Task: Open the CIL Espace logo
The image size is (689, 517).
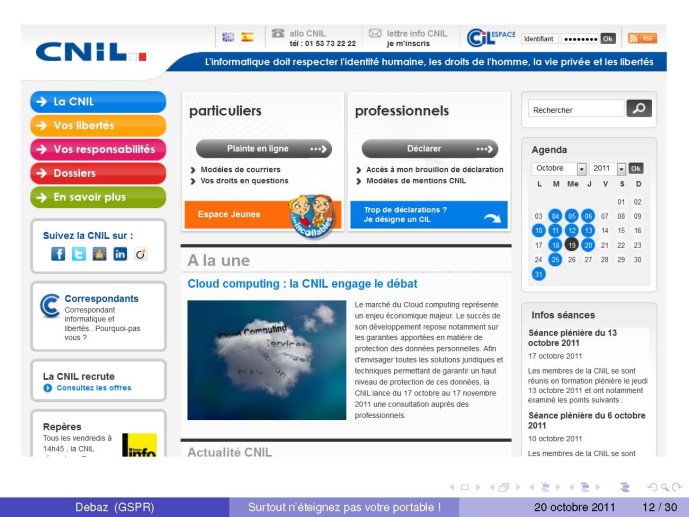Action: coord(491,37)
